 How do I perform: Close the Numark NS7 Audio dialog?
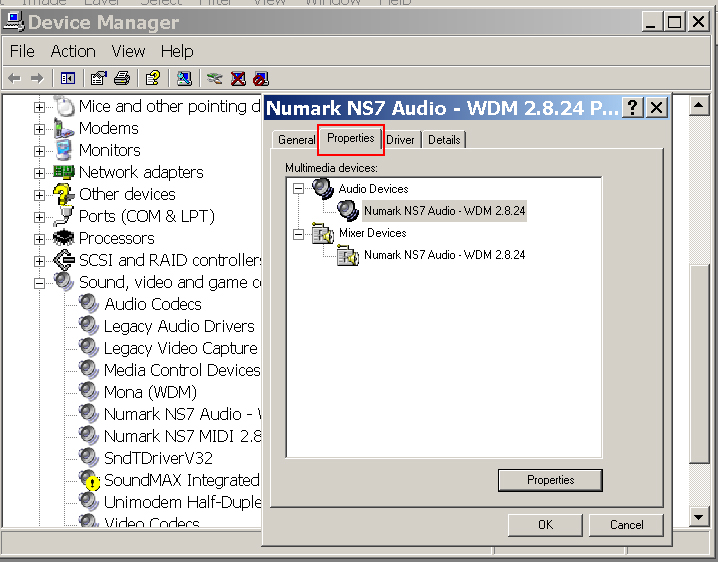657,108
